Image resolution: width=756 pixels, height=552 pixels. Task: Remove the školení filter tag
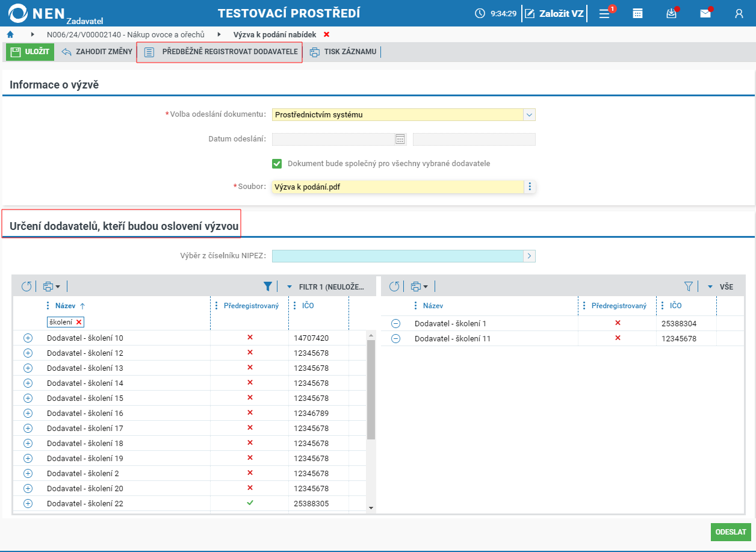tap(79, 322)
